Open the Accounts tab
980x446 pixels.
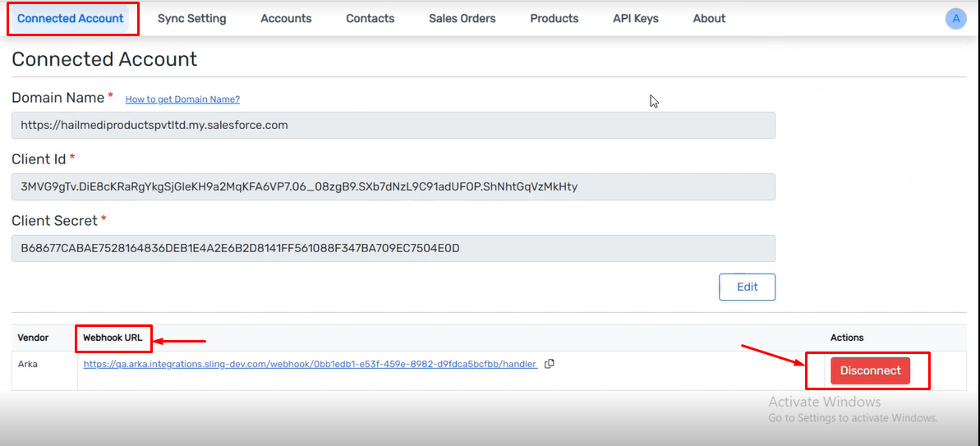pyautogui.click(x=286, y=19)
